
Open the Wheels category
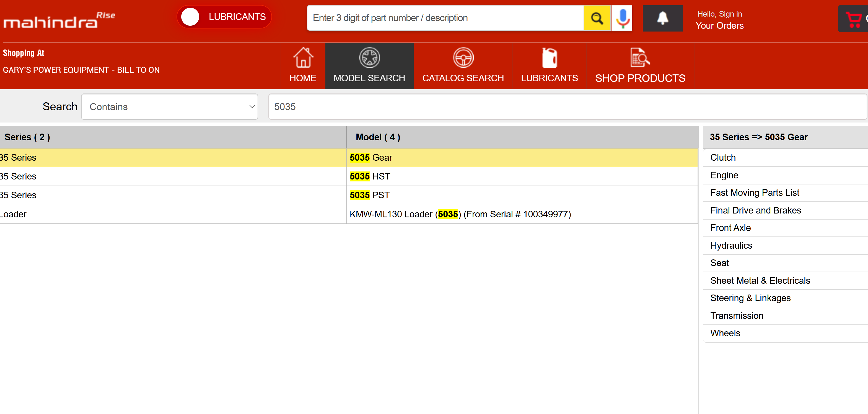(786, 333)
